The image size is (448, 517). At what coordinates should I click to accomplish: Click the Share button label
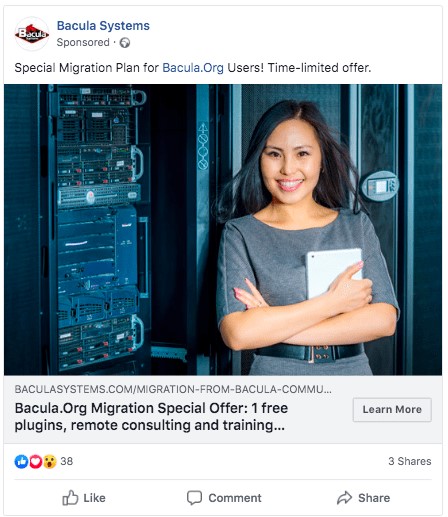(374, 498)
